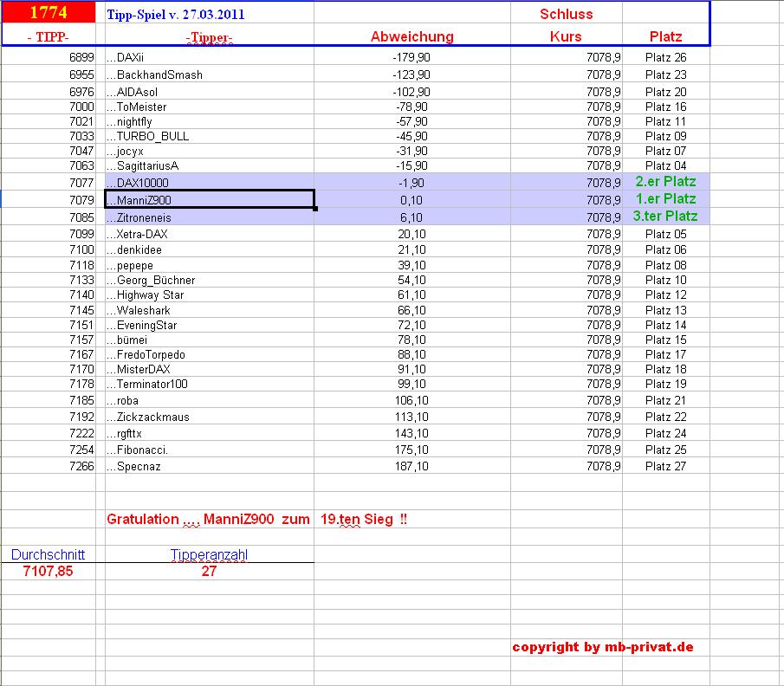Select tip value 6899
Viewport: 784px width, 686px height.
click(x=82, y=57)
